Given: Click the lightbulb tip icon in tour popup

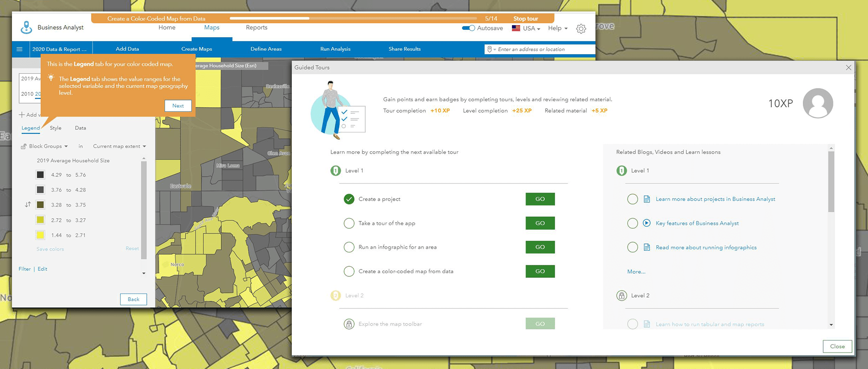Looking at the screenshot, I should 51,78.
